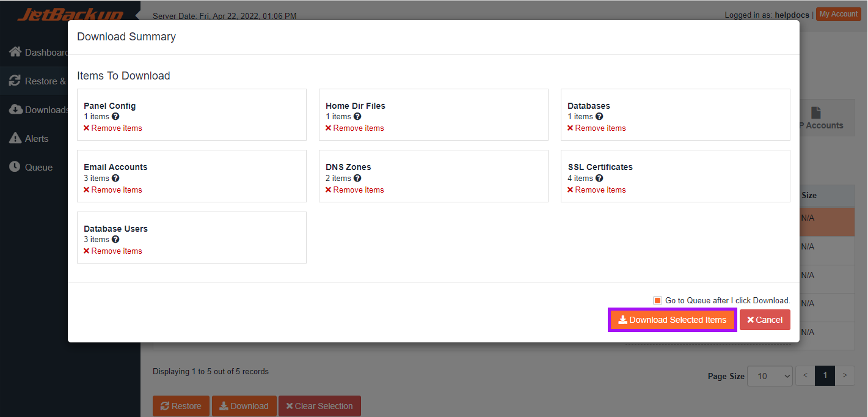The width and height of the screenshot is (868, 417).
Task: Click the SSL Certificates card title
Action: coord(600,167)
